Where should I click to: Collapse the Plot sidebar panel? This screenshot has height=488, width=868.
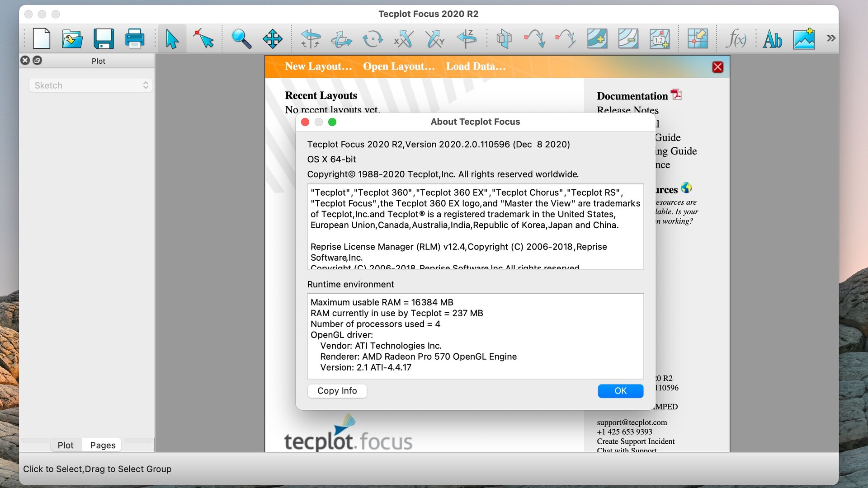pyautogui.click(x=25, y=60)
